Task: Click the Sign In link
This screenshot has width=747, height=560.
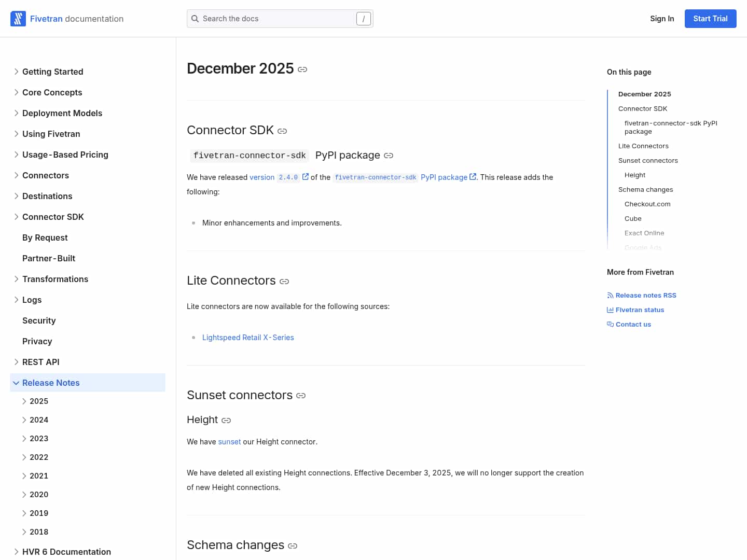Action: pyautogui.click(x=662, y=19)
